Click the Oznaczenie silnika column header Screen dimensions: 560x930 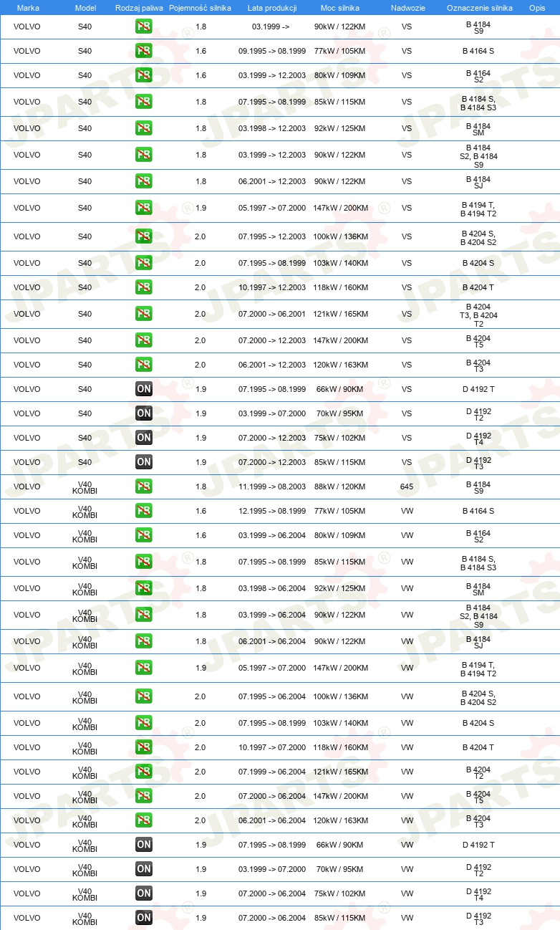(x=479, y=7)
